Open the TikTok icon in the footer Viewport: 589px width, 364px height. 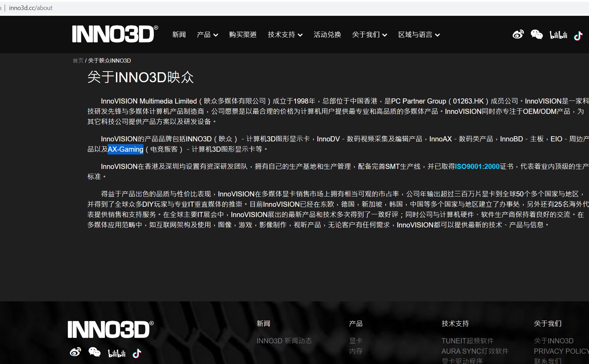pyautogui.click(x=137, y=353)
